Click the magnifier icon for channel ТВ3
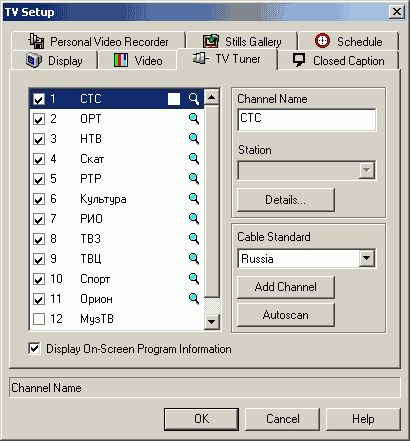 [194, 239]
